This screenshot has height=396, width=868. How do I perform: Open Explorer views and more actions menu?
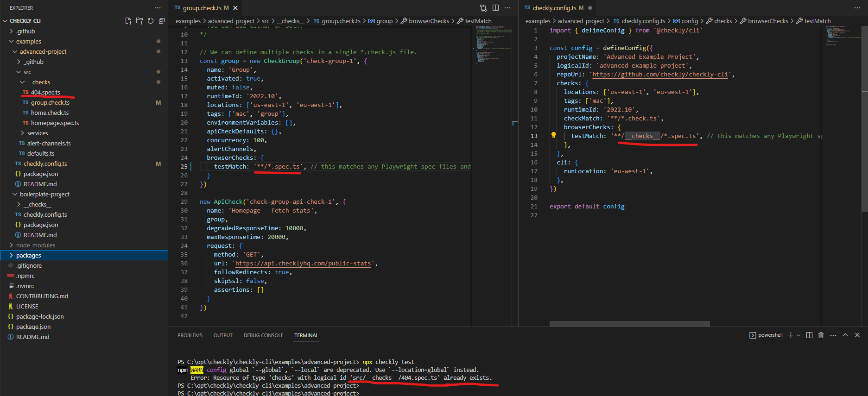coord(158,8)
